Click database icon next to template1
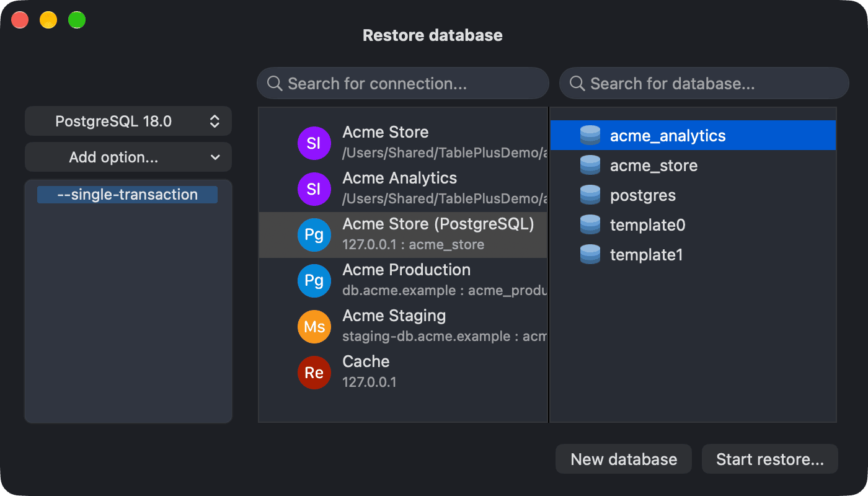This screenshot has width=868, height=496. [590, 255]
